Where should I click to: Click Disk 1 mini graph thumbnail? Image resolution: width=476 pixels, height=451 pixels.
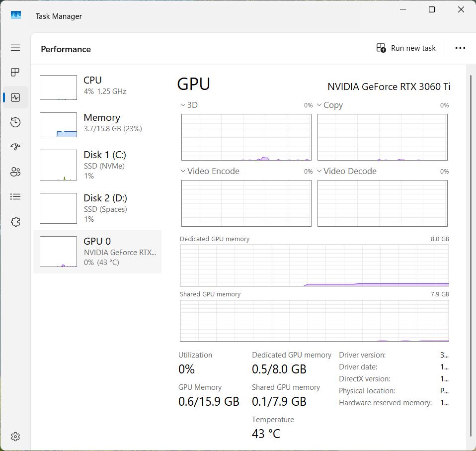58,165
